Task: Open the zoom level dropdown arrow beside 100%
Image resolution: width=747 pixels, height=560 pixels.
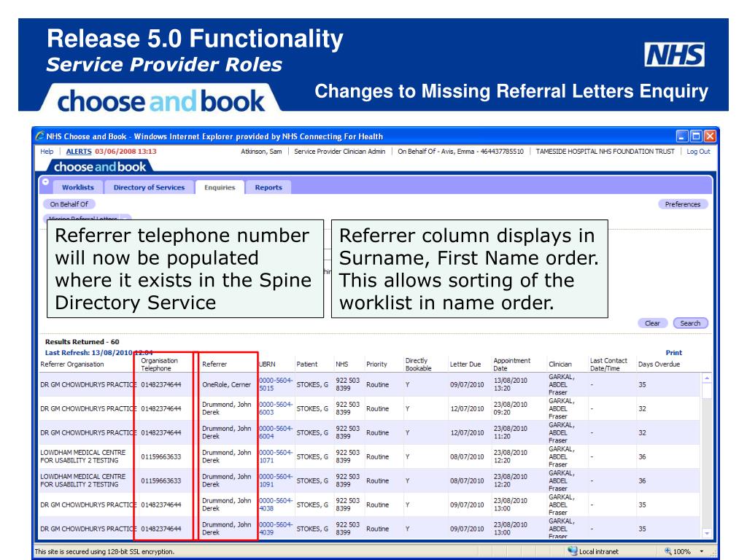Action: 701,551
